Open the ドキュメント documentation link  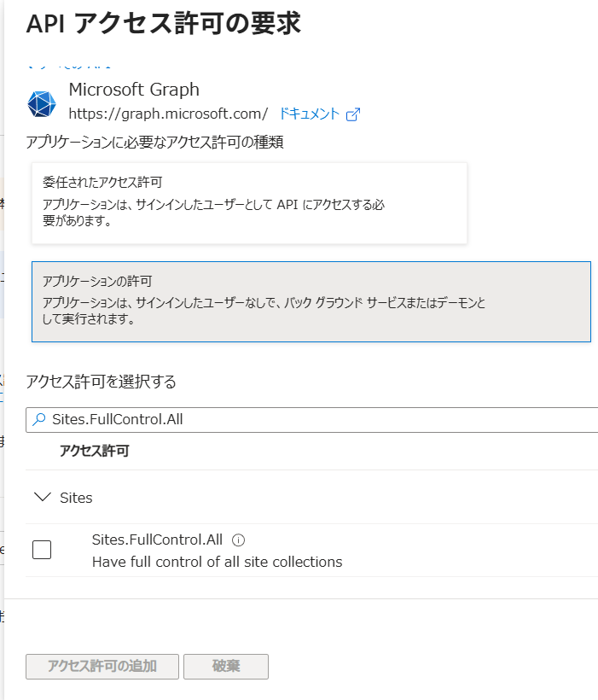pos(310,114)
